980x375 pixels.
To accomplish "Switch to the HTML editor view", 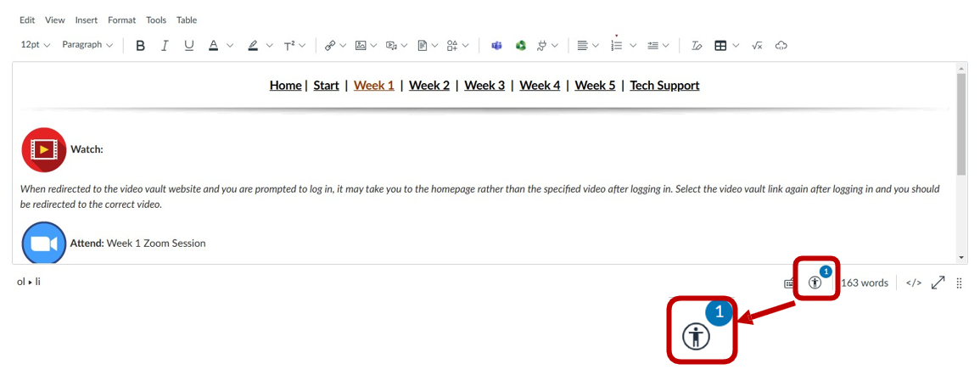I will pyautogui.click(x=914, y=283).
